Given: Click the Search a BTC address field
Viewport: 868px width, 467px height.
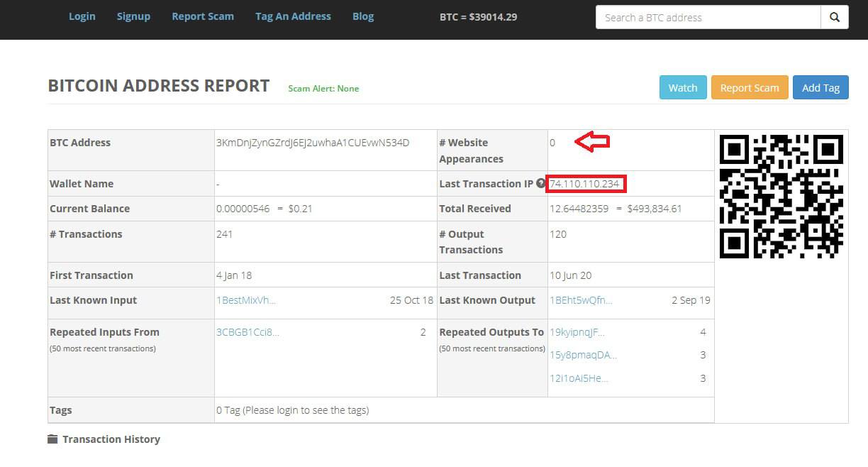Looking at the screenshot, I should point(708,17).
